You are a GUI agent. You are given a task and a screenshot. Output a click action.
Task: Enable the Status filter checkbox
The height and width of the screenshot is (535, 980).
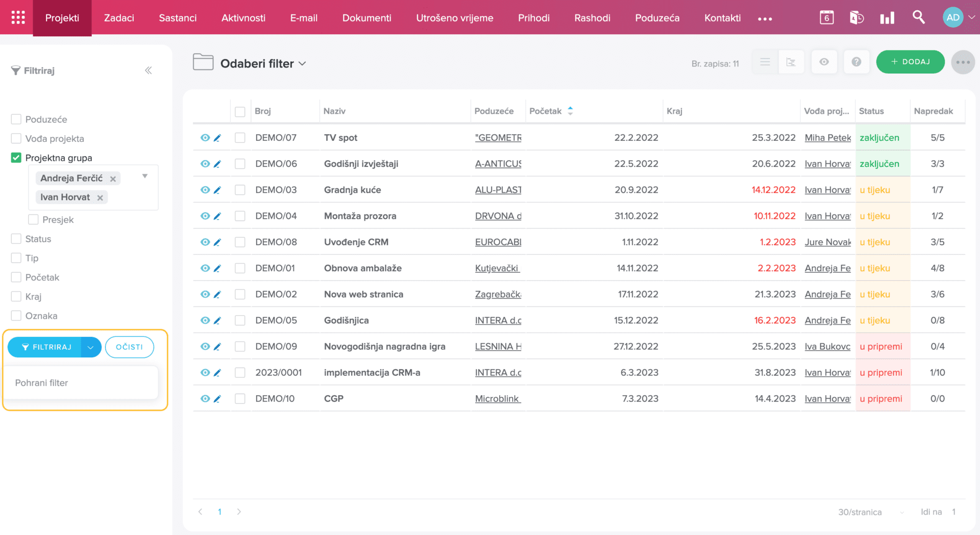coord(16,239)
